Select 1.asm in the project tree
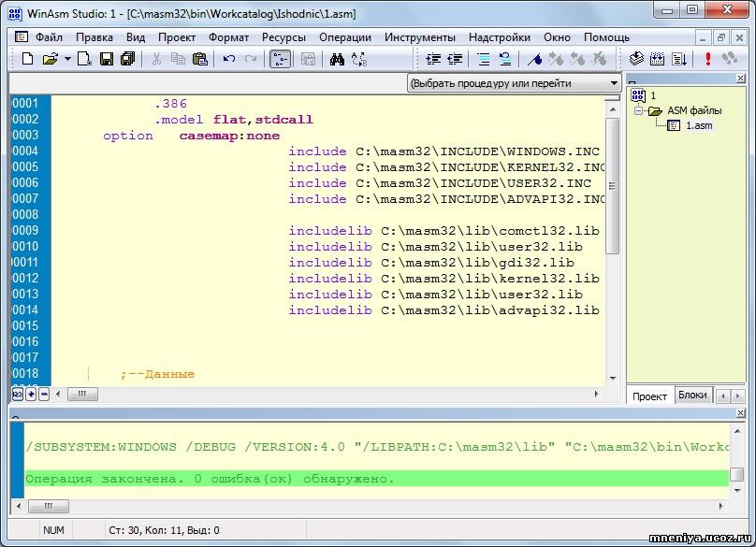Screen dimensions: 756x547 point(699,125)
